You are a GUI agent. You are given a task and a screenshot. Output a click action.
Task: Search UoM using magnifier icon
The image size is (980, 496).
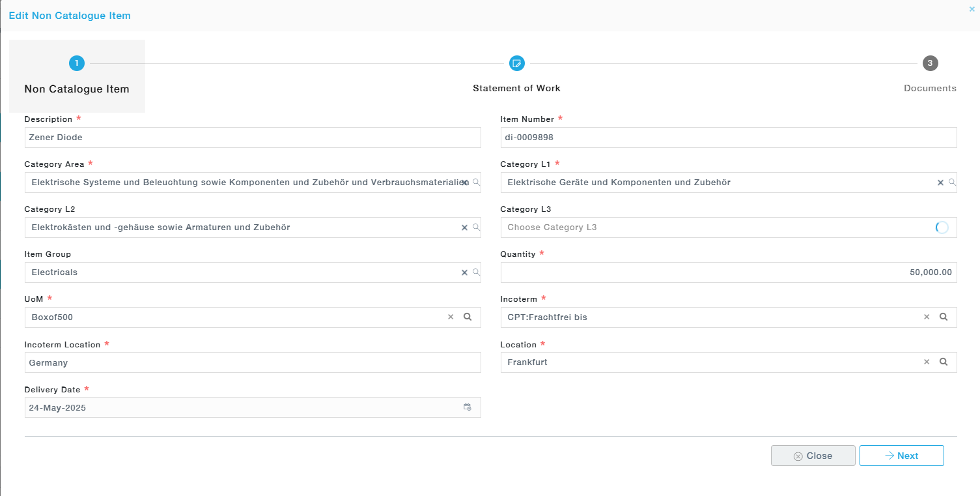468,317
